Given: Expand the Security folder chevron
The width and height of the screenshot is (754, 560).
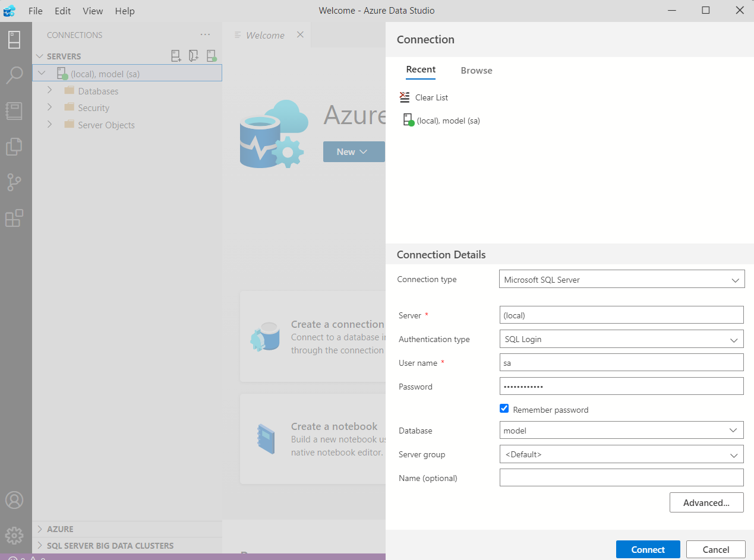Looking at the screenshot, I should [x=50, y=107].
